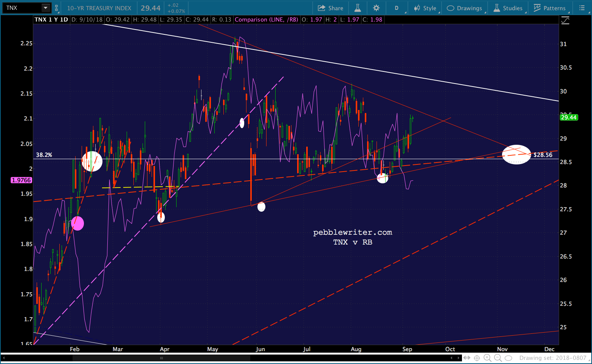Click the scroll-left arrow beside the right arrow

tap(451, 358)
